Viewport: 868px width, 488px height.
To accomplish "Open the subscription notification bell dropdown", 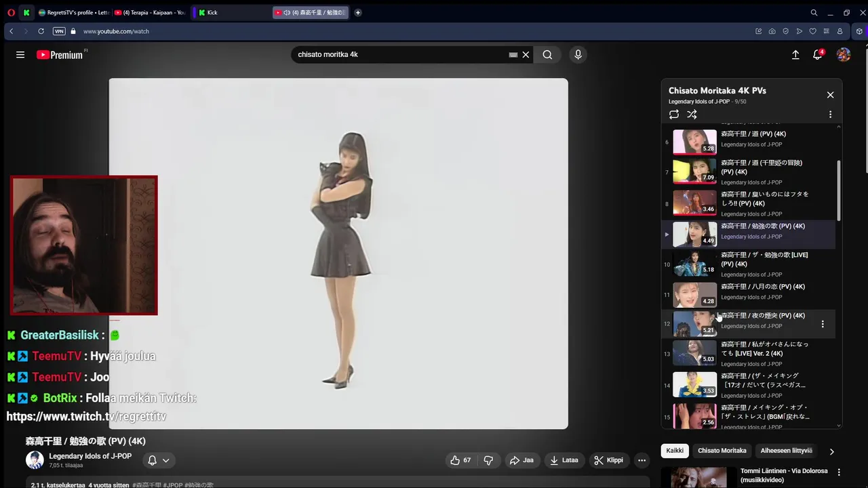I will [x=158, y=460].
